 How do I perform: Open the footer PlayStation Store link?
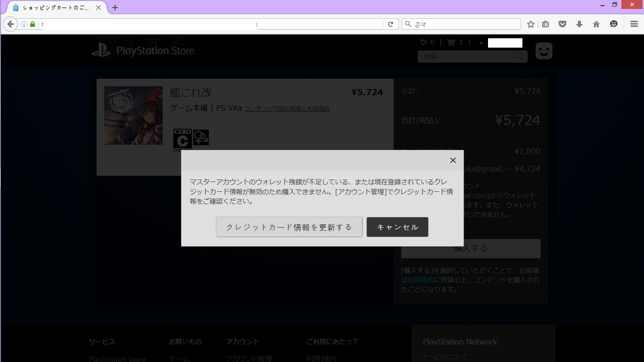(117, 359)
